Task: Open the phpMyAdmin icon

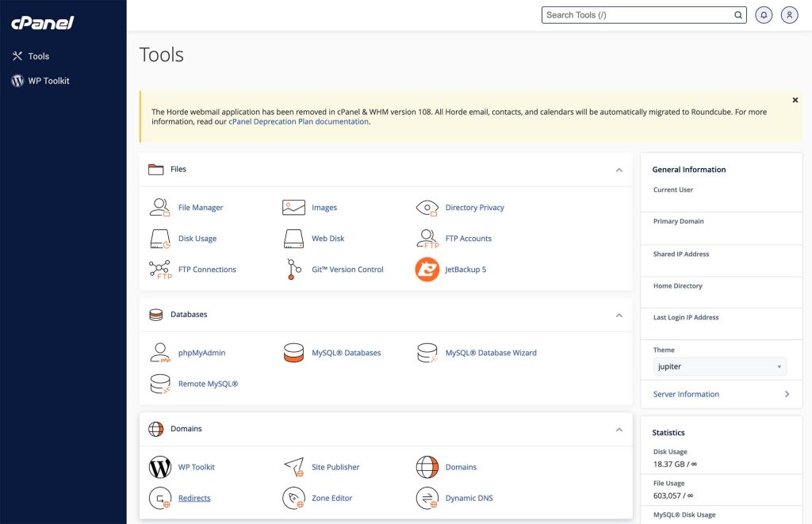Action: click(160, 353)
